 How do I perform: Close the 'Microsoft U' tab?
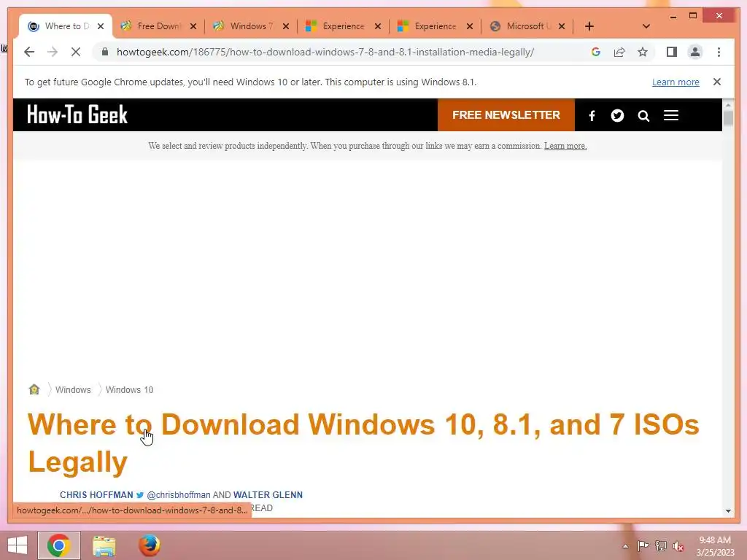click(x=562, y=26)
